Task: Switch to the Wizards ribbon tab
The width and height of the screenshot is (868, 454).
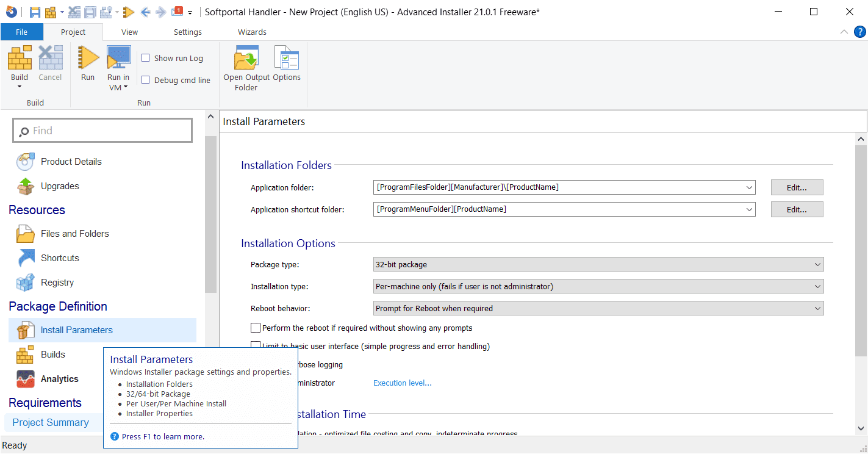Action: 252,32
